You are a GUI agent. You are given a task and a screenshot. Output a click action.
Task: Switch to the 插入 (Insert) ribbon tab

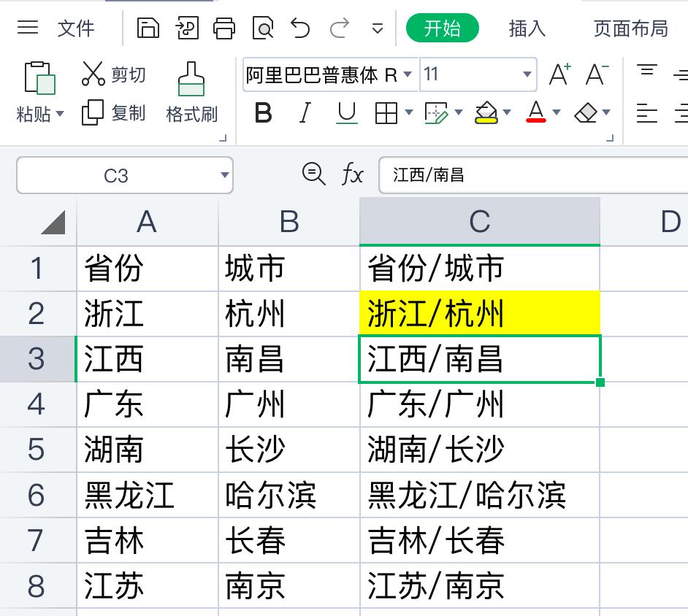coord(527,28)
